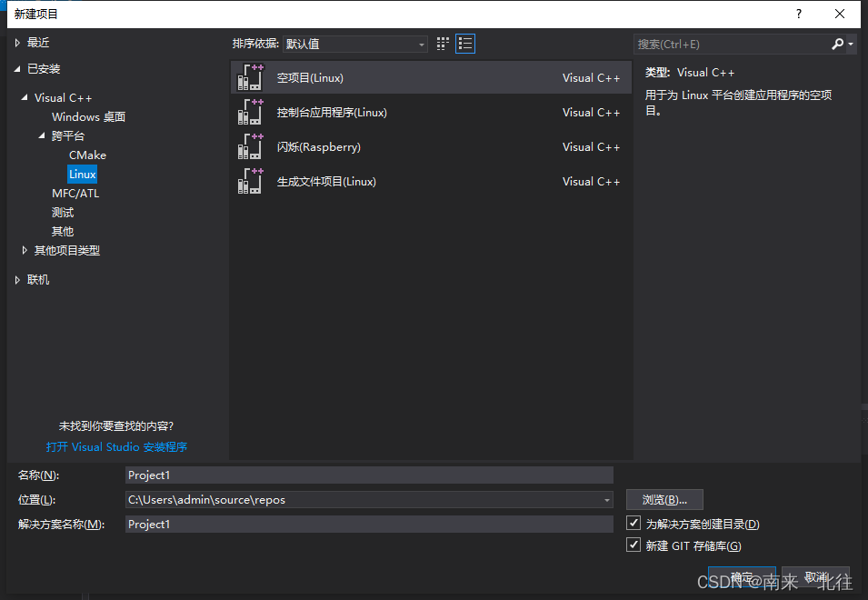Confirm with the 确定 button
The image size is (868, 600).
(742, 578)
